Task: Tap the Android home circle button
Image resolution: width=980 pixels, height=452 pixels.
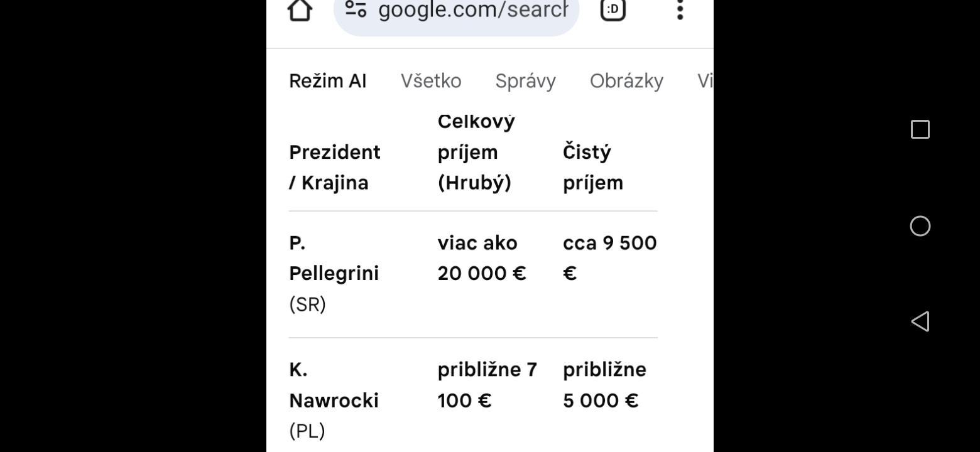Action: click(x=920, y=226)
